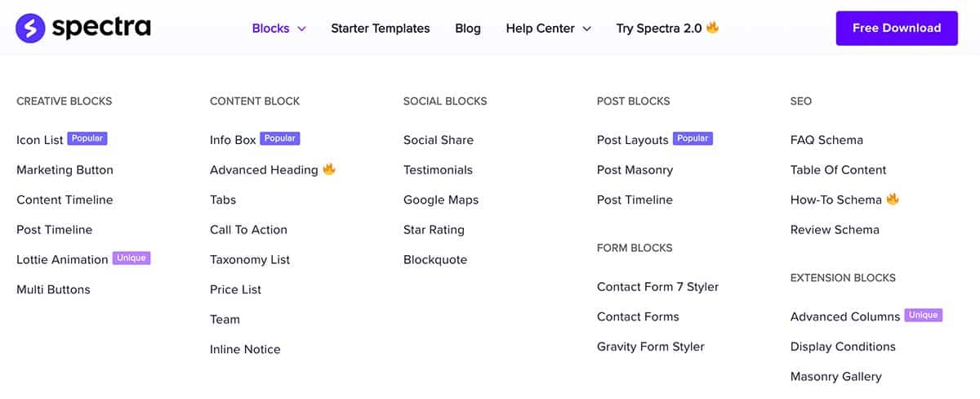Viewport: 980px width, 399px height.
Task: Select the Google Maps block
Action: 441,199
